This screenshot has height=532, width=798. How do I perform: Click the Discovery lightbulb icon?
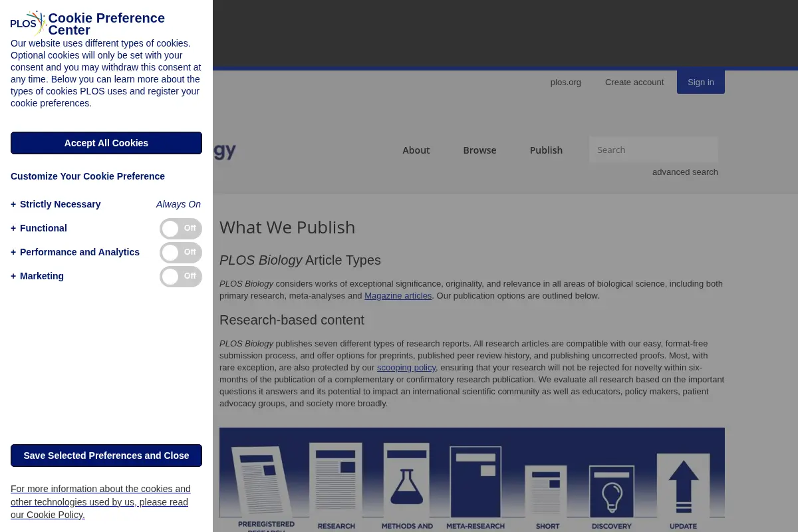(612, 492)
